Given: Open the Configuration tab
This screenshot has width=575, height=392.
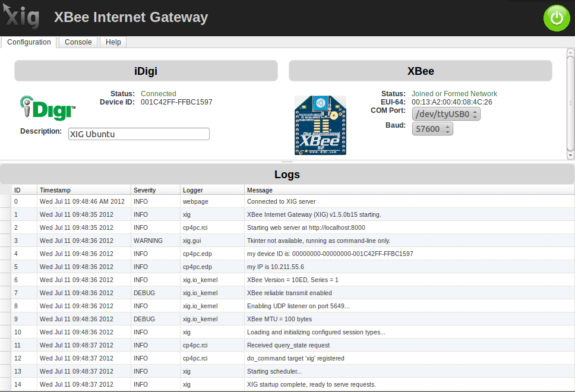Looking at the screenshot, I should point(29,42).
